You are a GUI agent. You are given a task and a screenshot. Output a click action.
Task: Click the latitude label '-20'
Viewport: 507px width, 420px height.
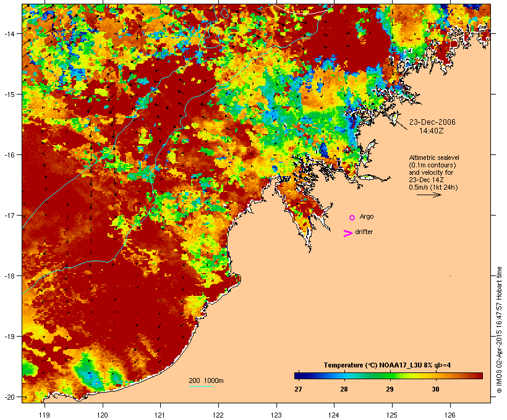point(9,397)
